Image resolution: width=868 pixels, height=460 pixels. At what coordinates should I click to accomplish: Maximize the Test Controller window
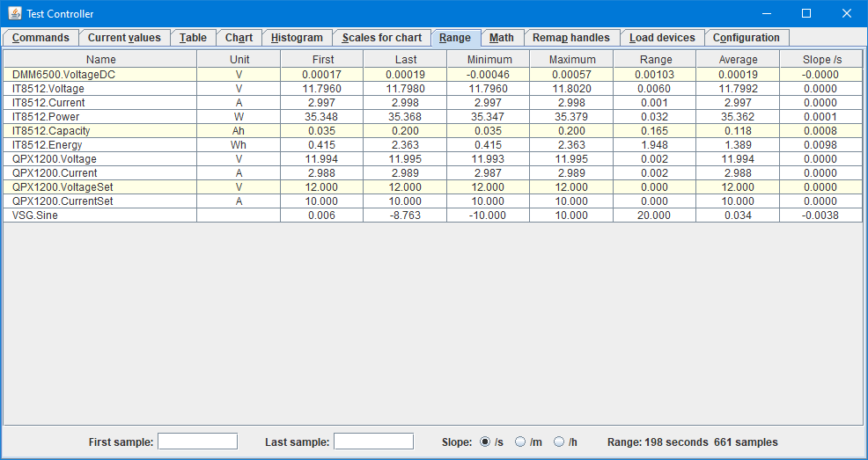(x=806, y=13)
